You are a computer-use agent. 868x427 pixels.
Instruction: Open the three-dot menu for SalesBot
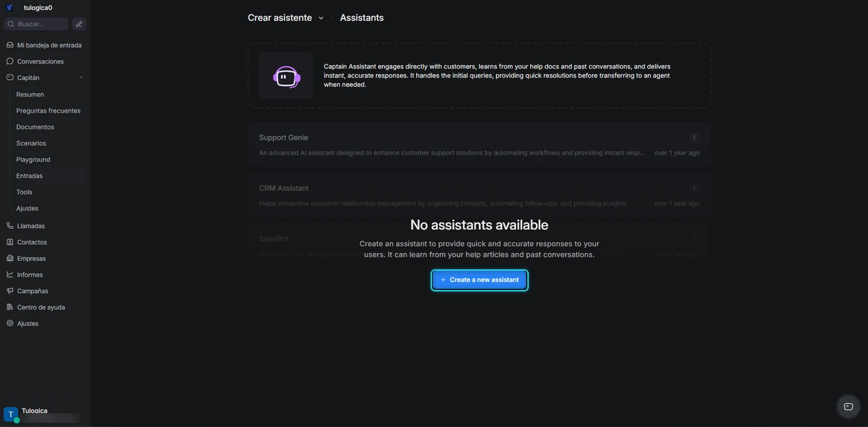click(x=694, y=239)
